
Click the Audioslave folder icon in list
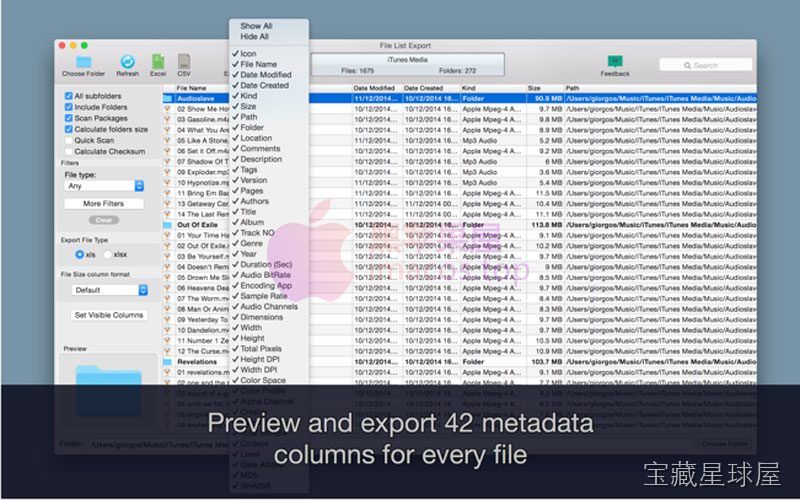168,98
